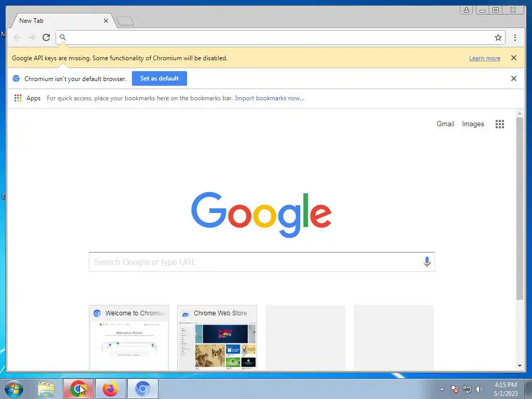Click the page vertical scrollbar thumb
Image resolution: width=532 pixels, height=399 pixels.
(x=520, y=208)
